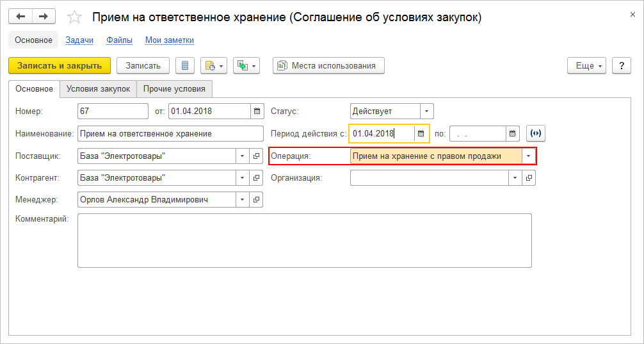Add form to favorites with star icon
Image resolution: width=644 pixels, height=344 pixels.
click(x=74, y=17)
